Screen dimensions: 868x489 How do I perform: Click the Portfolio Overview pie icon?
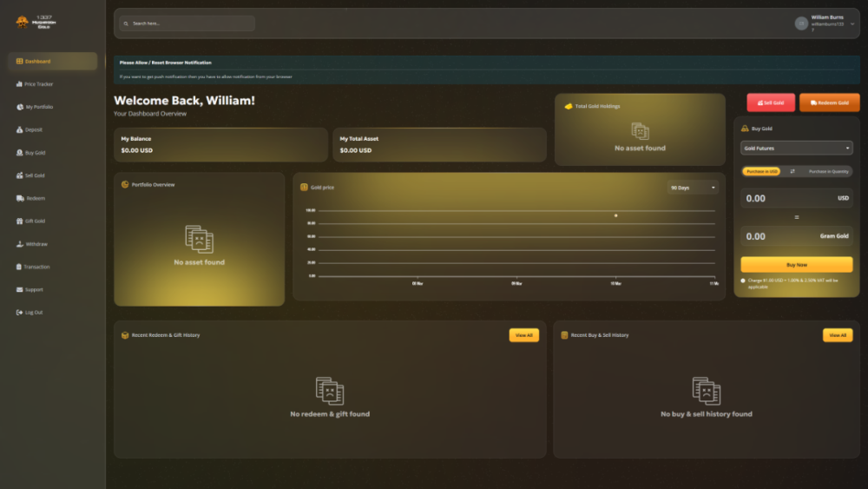[125, 184]
